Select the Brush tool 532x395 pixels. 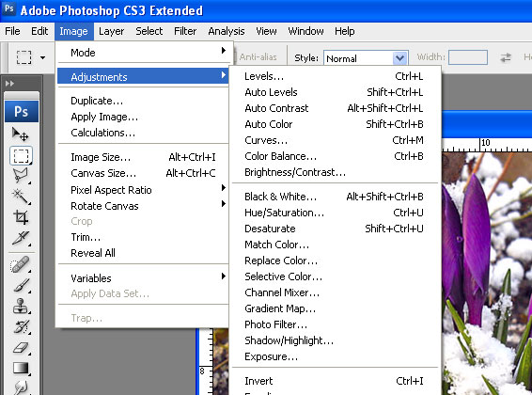point(21,285)
